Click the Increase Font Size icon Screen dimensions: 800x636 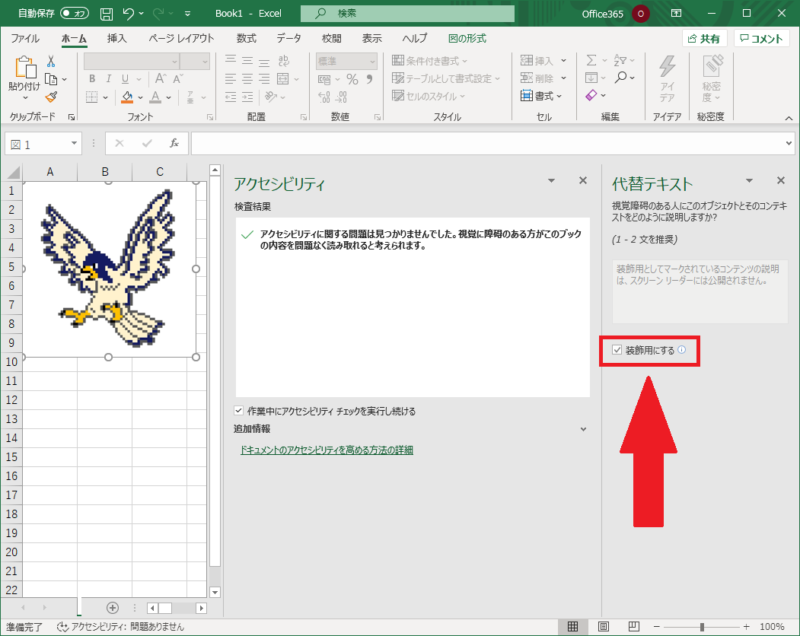(x=160, y=79)
